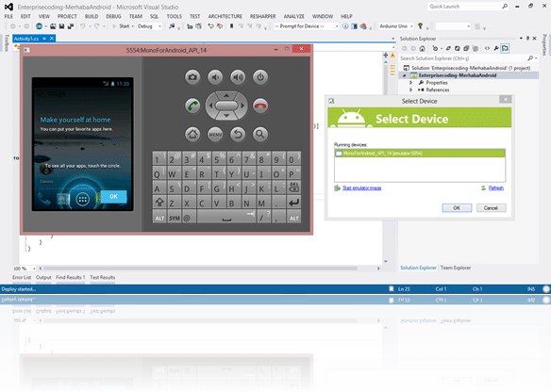Screen dimensions: 551x392
Task: Click the emulator camera button
Action: (192, 77)
